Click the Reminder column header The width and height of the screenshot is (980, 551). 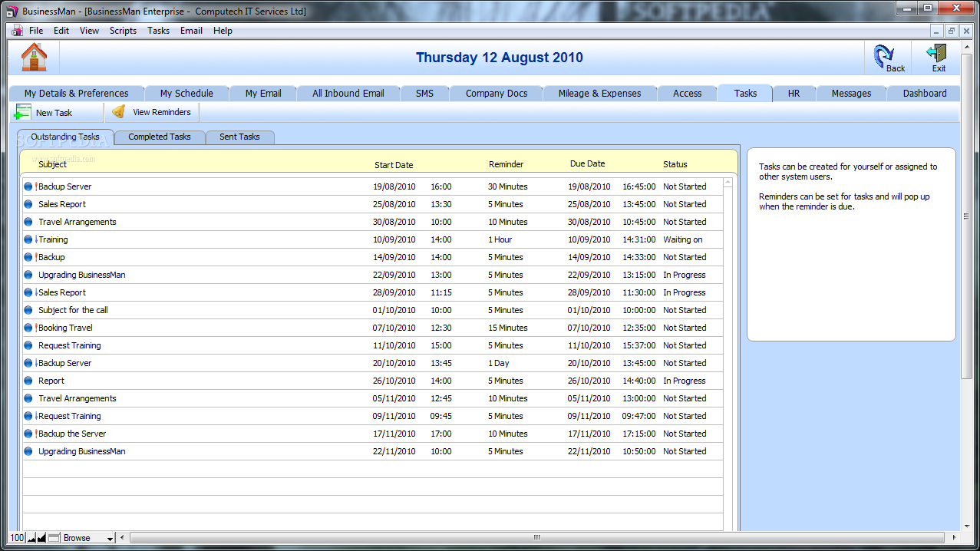pos(506,164)
